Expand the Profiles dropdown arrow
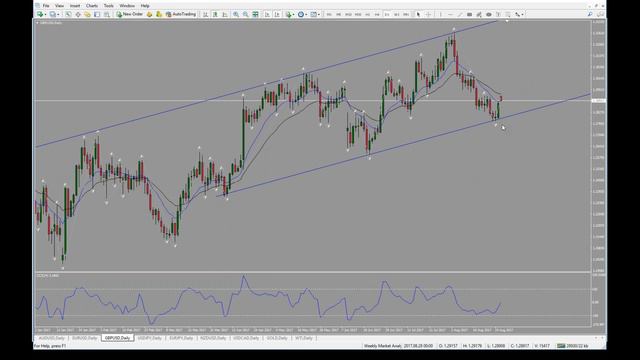The height and width of the screenshot is (360, 640). [x=58, y=14]
